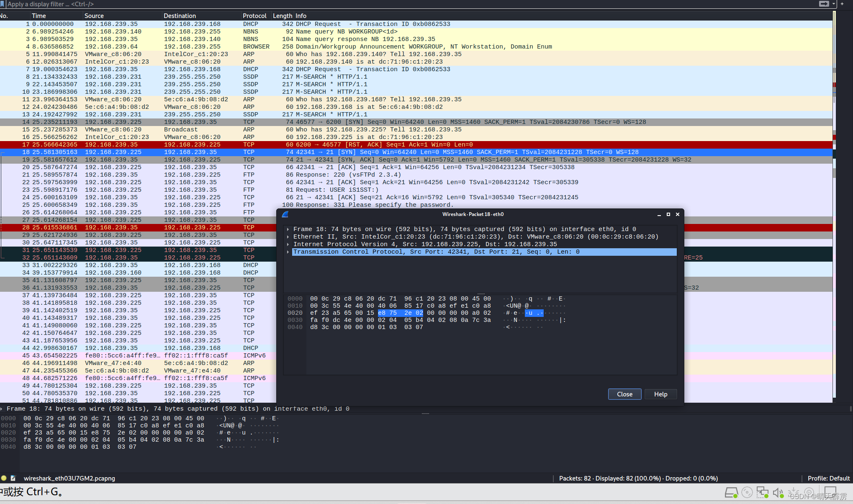Viewport: 853px width, 504px height.
Task: Expand Frame 18 tree node in dialog
Action: pyautogui.click(x=288, y=229)
